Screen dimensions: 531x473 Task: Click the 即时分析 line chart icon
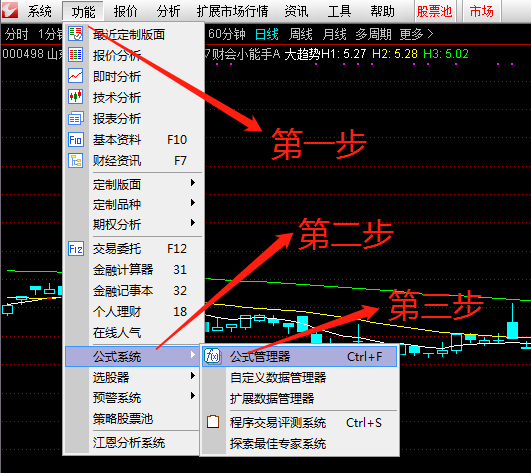click(x=76, y=76)
